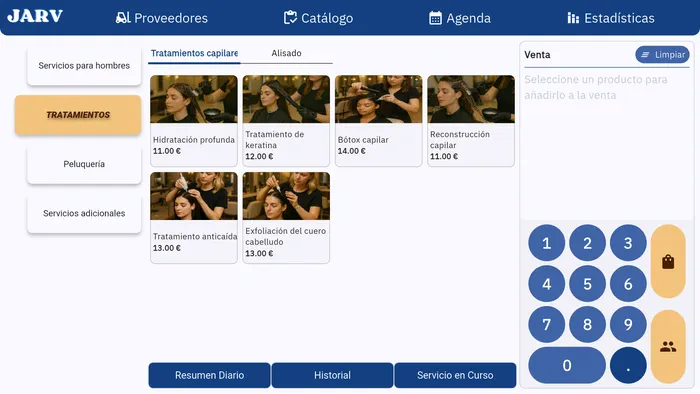The image size is (700, 394).
Task: Open Servicio en Curso
Action: 455,375
